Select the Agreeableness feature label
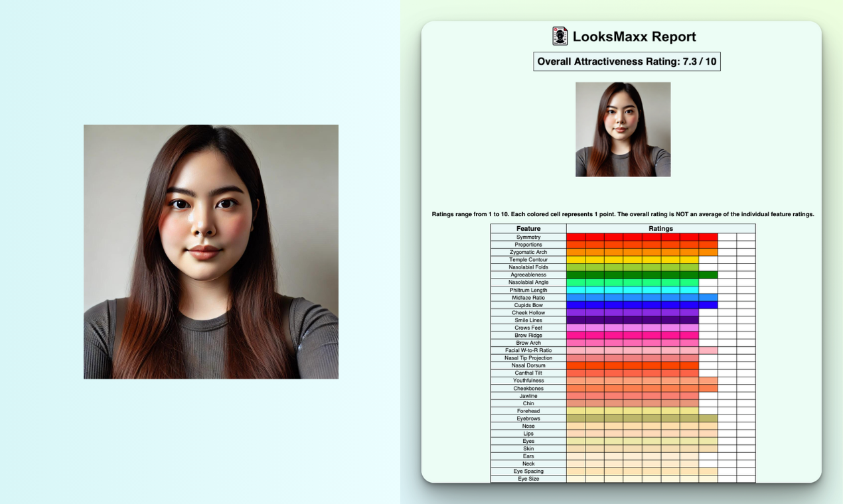 528,275
